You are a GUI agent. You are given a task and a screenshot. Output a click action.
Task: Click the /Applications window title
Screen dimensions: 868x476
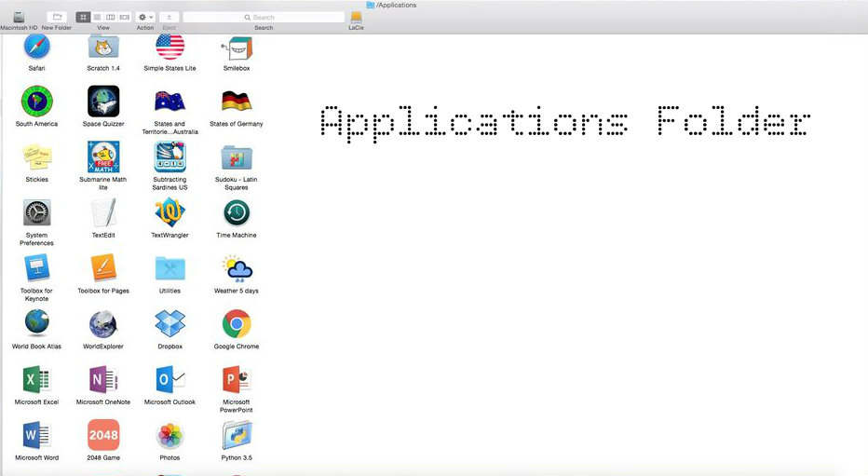pos(391,5)
